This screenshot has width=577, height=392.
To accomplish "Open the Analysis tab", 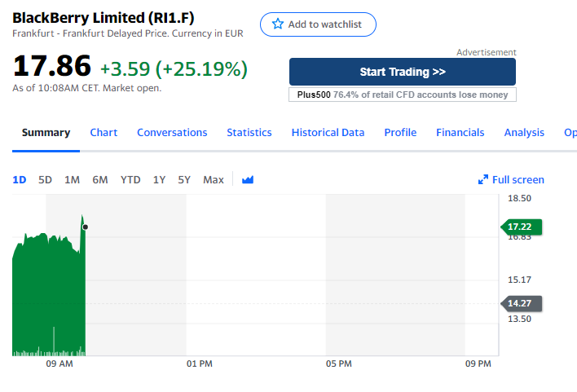I will pos(524,133).
